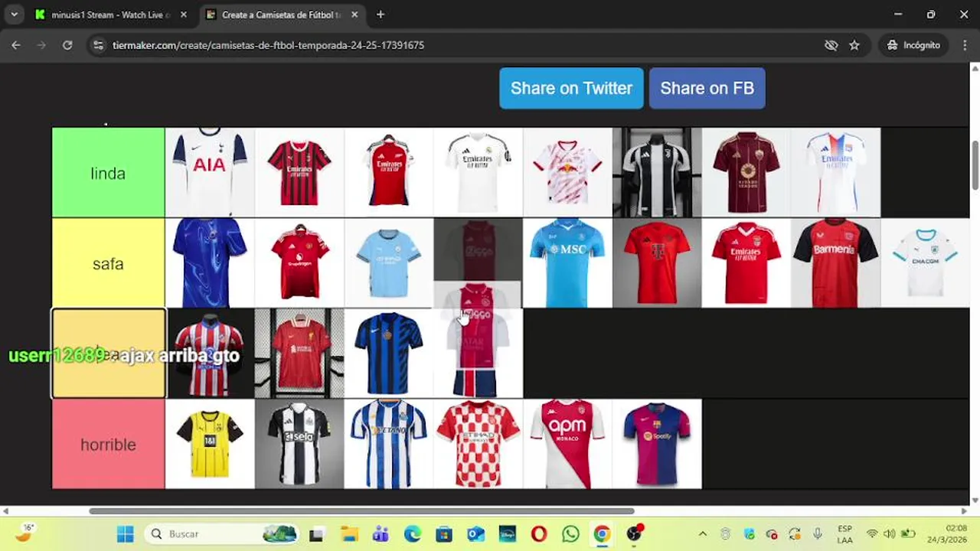Image resolution: width=980 pixels, height=551 pixels.
Task: Go back to previous page
Action: click(16, 45)
